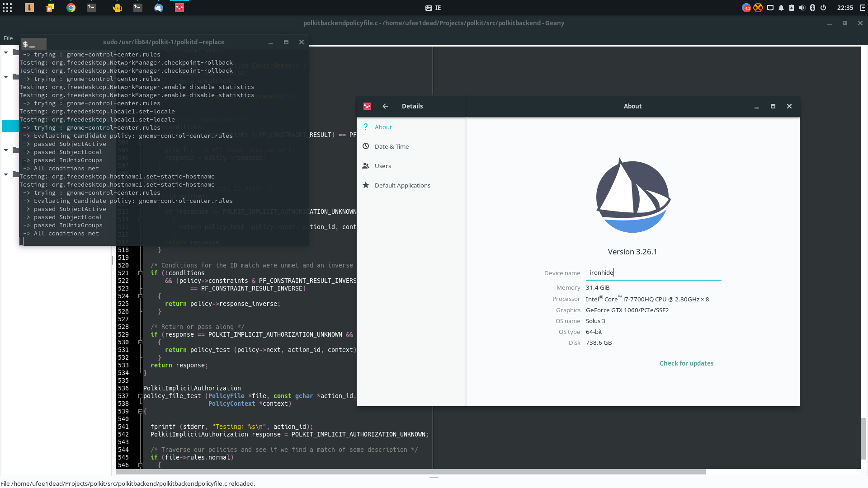Switch to the second terminal icon in the panel
The height and width of the screenshot is (488, 868).
click(x=138, y=8)
